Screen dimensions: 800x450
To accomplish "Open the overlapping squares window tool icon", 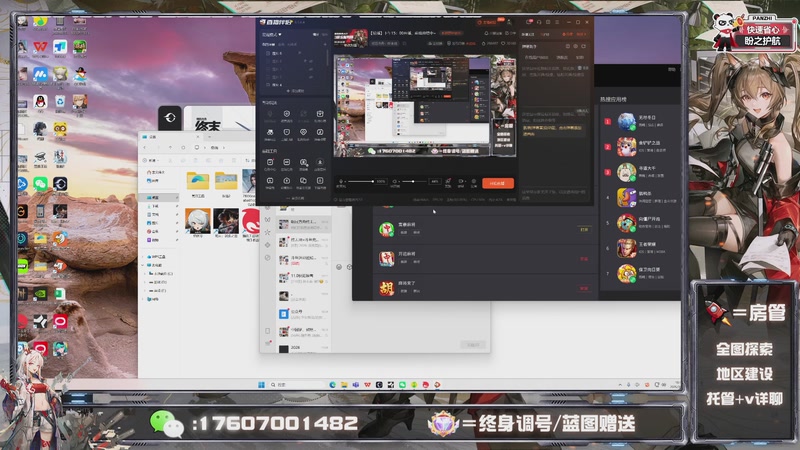I will 303,180.
